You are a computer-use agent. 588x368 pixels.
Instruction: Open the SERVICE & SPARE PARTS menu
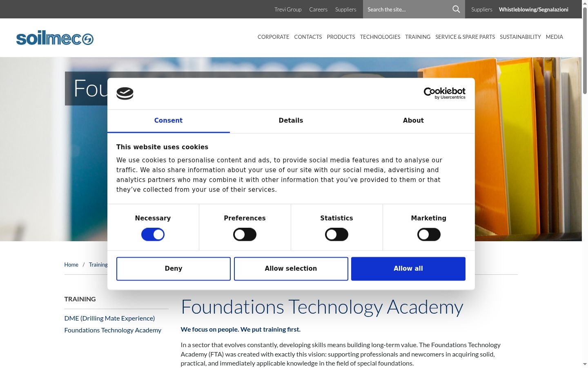465,37
